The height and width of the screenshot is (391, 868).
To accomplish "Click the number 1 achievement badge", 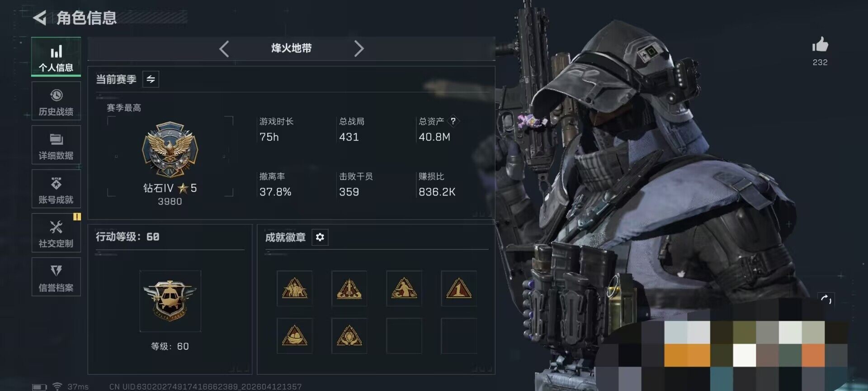I will [458, 288].
